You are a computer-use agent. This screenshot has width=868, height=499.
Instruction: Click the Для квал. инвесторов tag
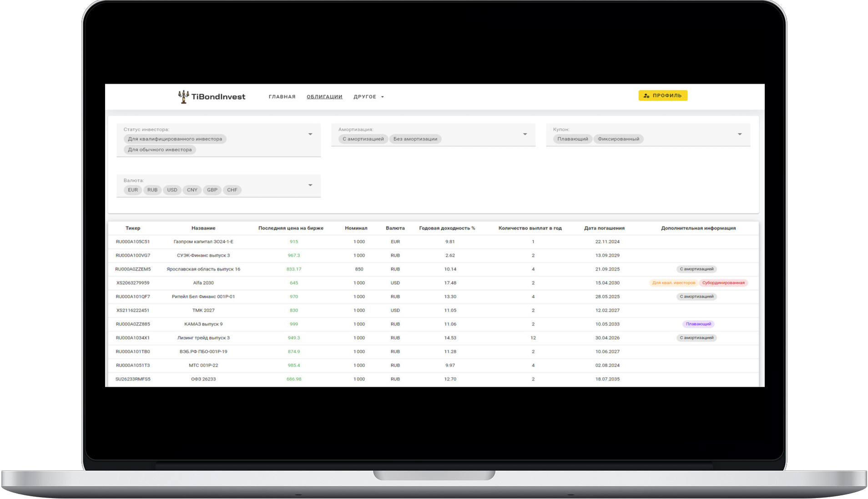pos(674,283)
